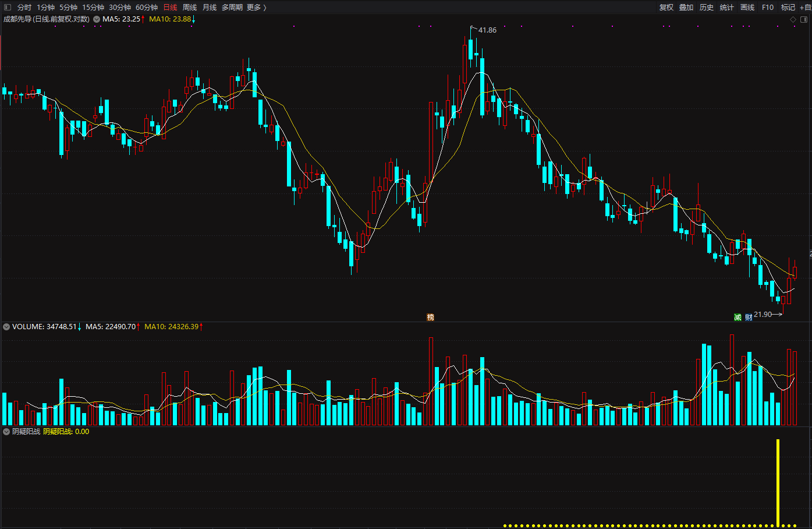Open the 多周期 multi-period view

(x=232, y=7)
